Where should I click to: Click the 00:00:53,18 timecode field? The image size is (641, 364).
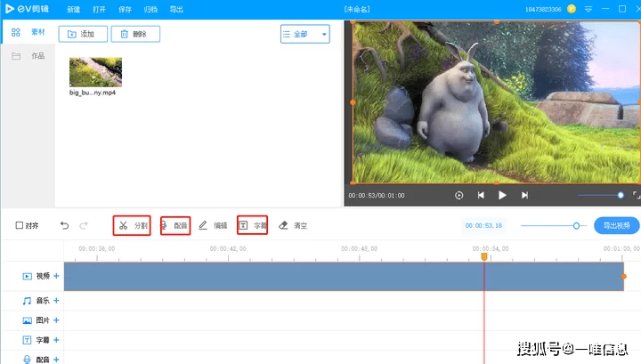pyautogui.click(x=483, y=225)
